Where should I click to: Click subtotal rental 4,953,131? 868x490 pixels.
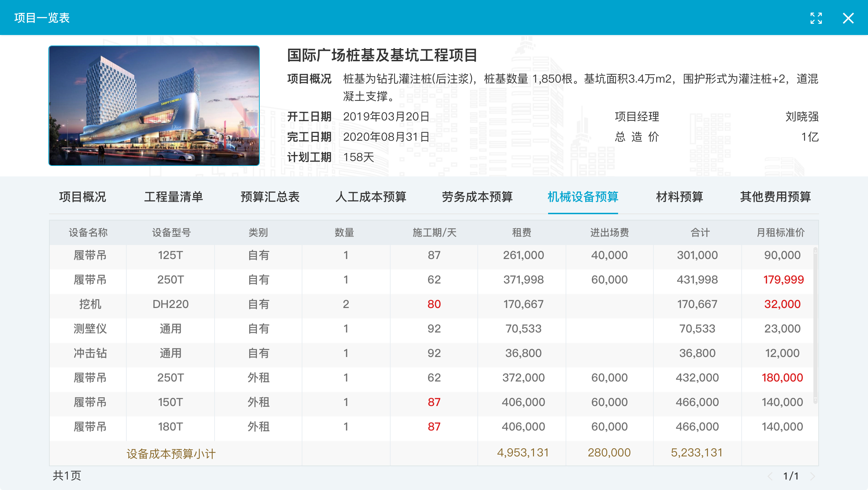pos(523,453)
